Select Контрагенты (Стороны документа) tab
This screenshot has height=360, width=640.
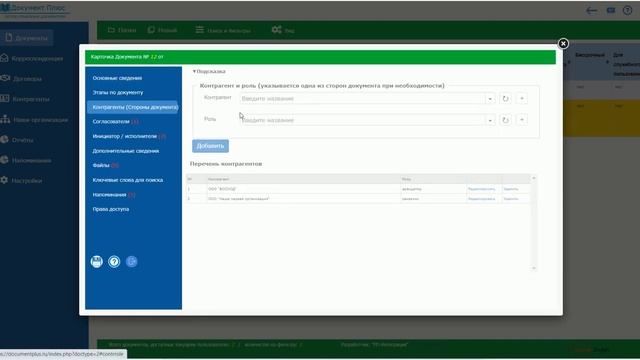tap(133, 107)
